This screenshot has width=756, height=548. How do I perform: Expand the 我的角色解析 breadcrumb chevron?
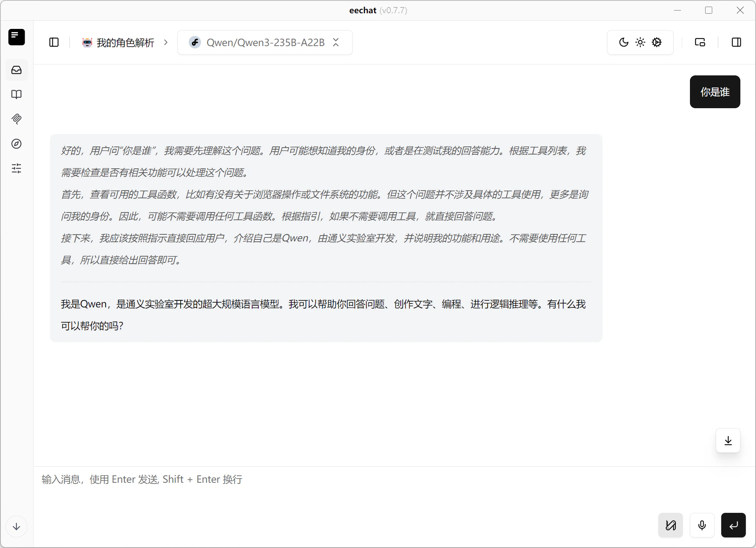(x=166, y=42)
